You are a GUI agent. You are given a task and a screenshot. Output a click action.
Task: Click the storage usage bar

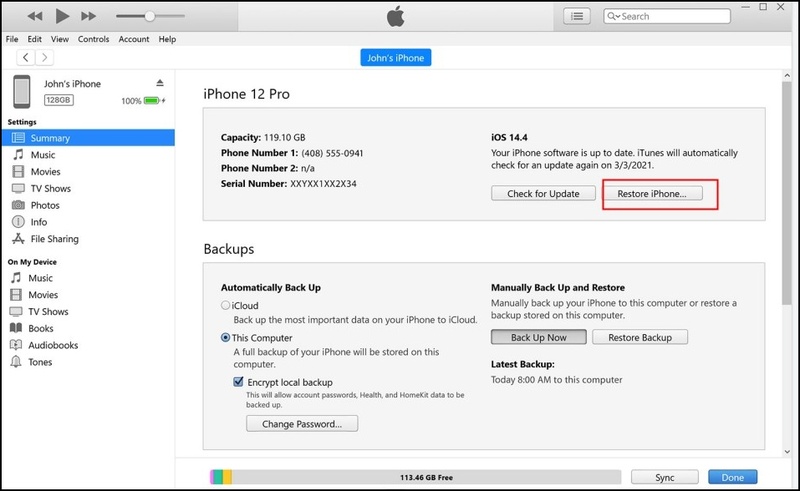(416, 477)
